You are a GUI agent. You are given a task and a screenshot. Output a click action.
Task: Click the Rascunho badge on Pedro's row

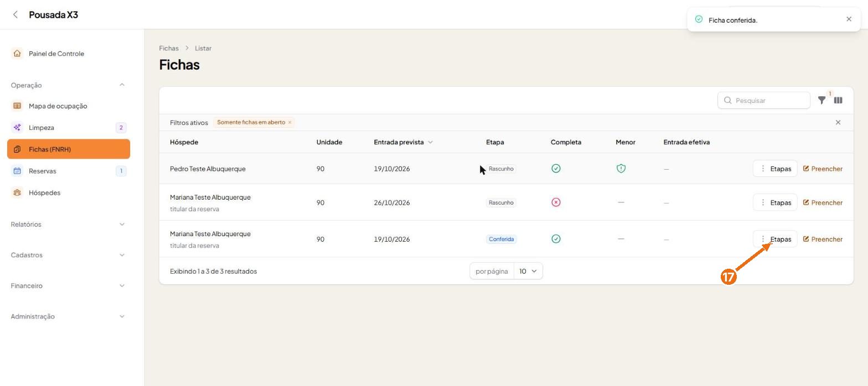(501, 169)
